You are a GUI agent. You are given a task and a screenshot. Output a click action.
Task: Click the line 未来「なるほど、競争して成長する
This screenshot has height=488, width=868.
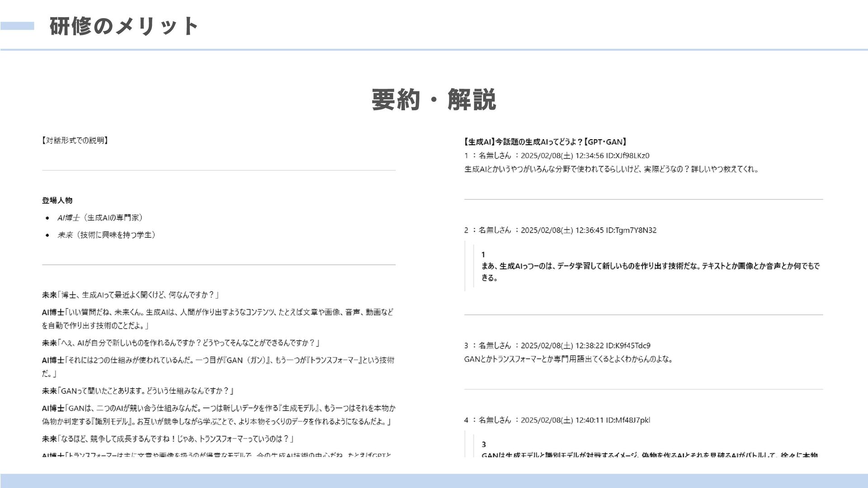168,439
